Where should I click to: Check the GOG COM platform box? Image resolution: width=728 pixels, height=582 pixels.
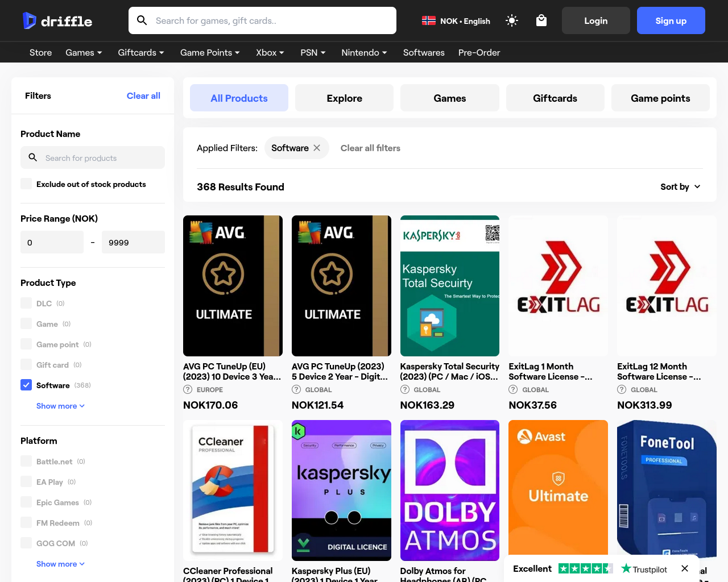(x=26, y=543)
